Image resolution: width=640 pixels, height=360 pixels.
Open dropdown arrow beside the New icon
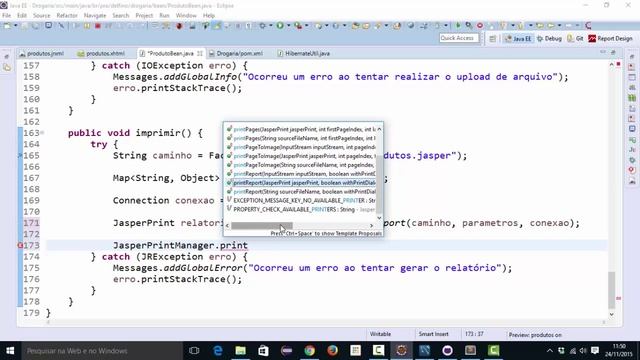coord(16,26)
